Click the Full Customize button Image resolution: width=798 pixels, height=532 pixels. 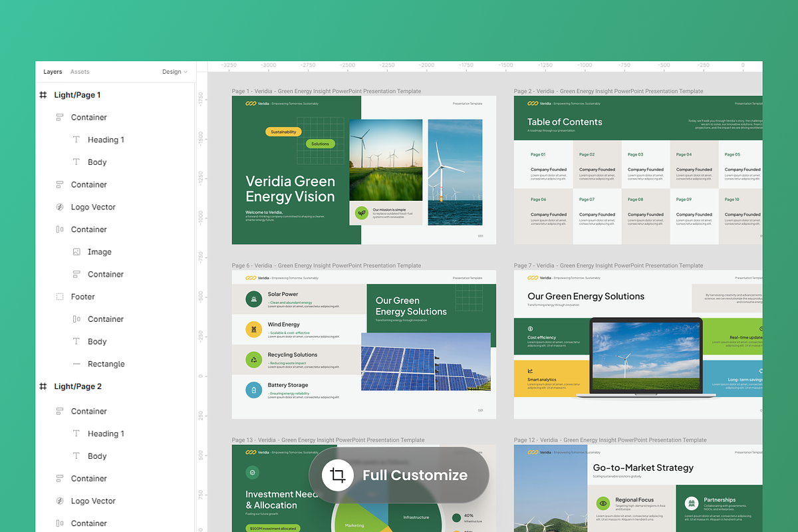point(399,475)
